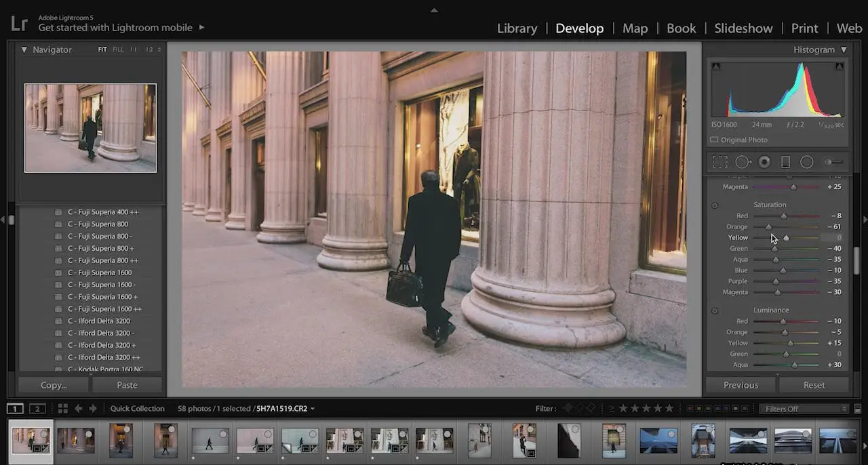Enable the Original Photo checkbox

(714, 140)
